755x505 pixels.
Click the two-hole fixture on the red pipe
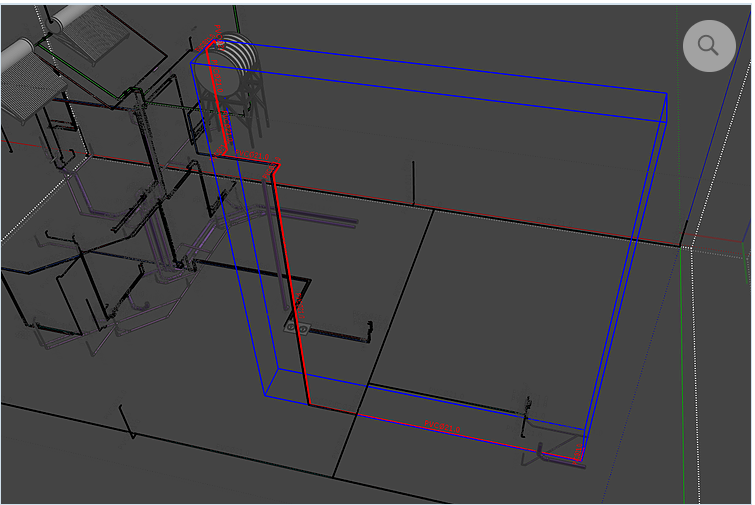(298, 327)
